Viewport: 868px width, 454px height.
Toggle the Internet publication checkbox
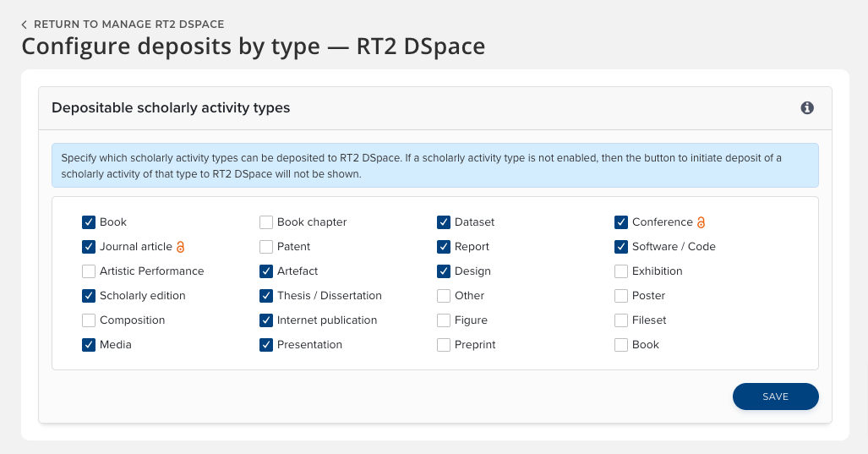pos(266,320)
